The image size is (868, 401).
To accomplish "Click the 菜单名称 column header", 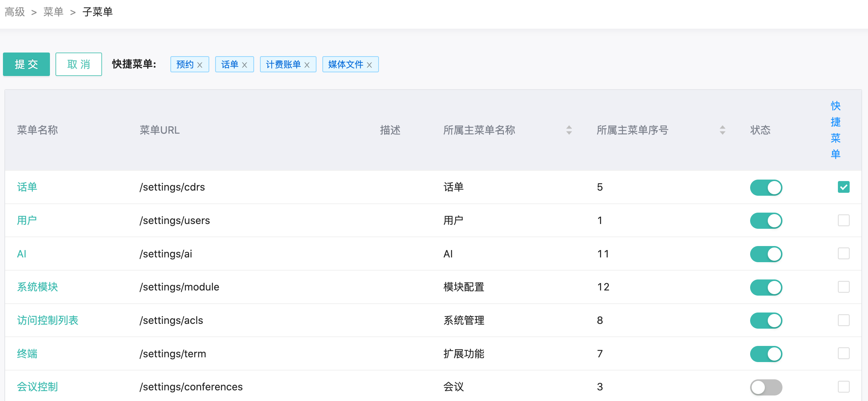I will [x=37, y=130].
